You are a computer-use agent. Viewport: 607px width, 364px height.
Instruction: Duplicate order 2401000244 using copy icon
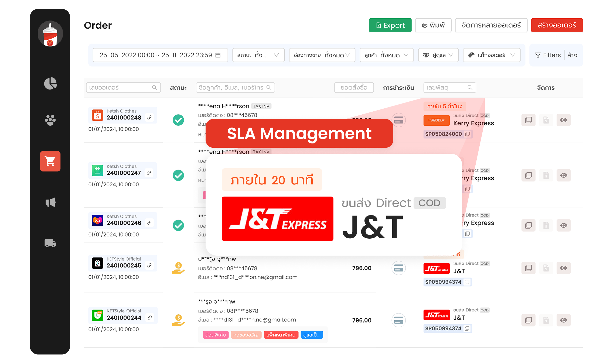pyautogui.click(x=528, y=320)
